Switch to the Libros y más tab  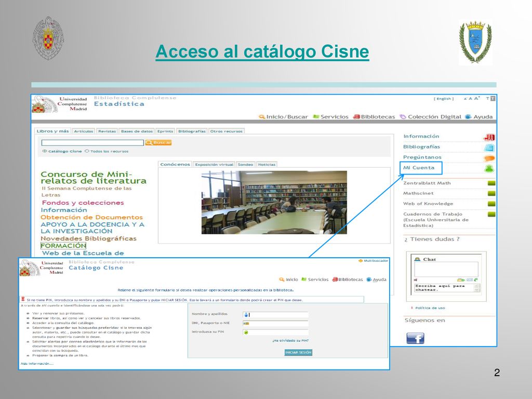[x=52, y=131]
